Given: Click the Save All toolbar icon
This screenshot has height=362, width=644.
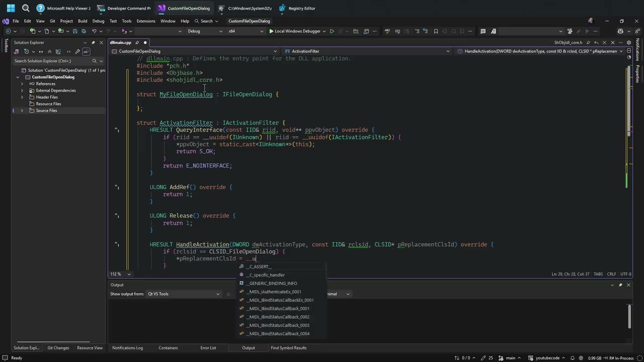Looking at the screenshot, I should (83, 31).
